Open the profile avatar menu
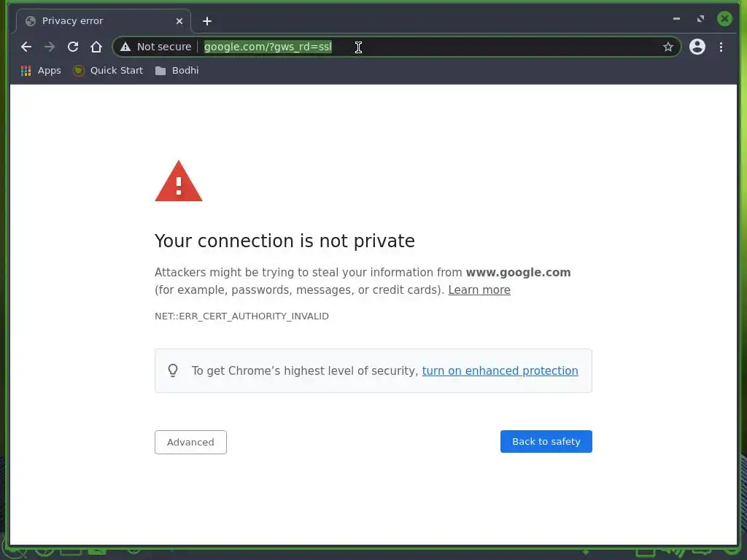Screen dimensions: 747x560 click(697, 47)
